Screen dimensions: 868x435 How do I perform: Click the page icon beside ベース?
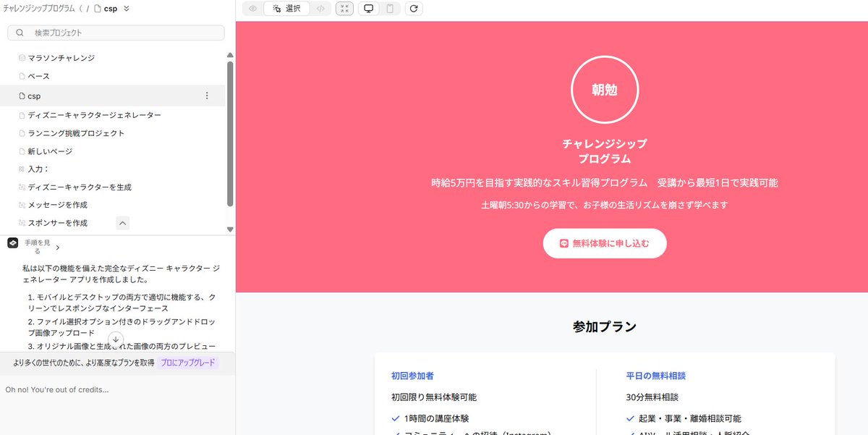[x=22, y=76]
